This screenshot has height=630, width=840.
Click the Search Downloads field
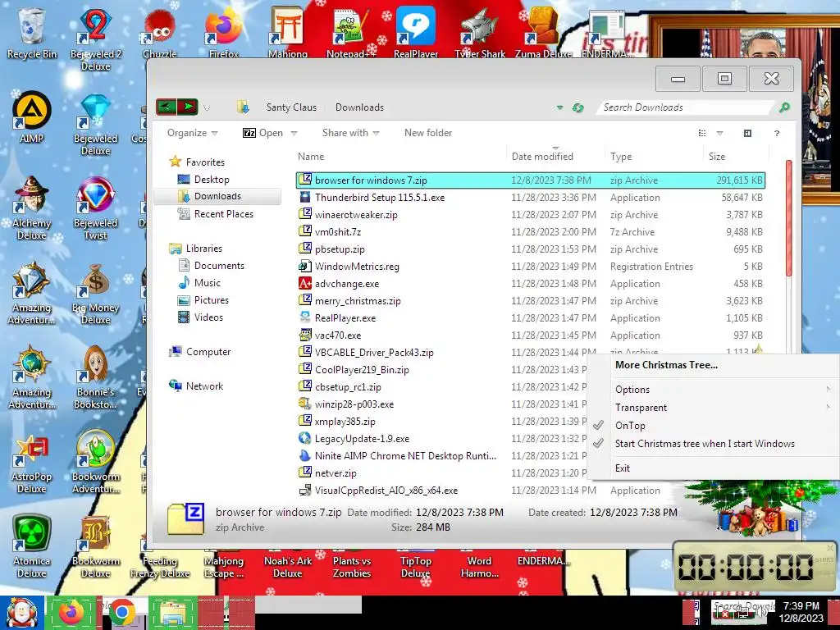click(686, 107)
